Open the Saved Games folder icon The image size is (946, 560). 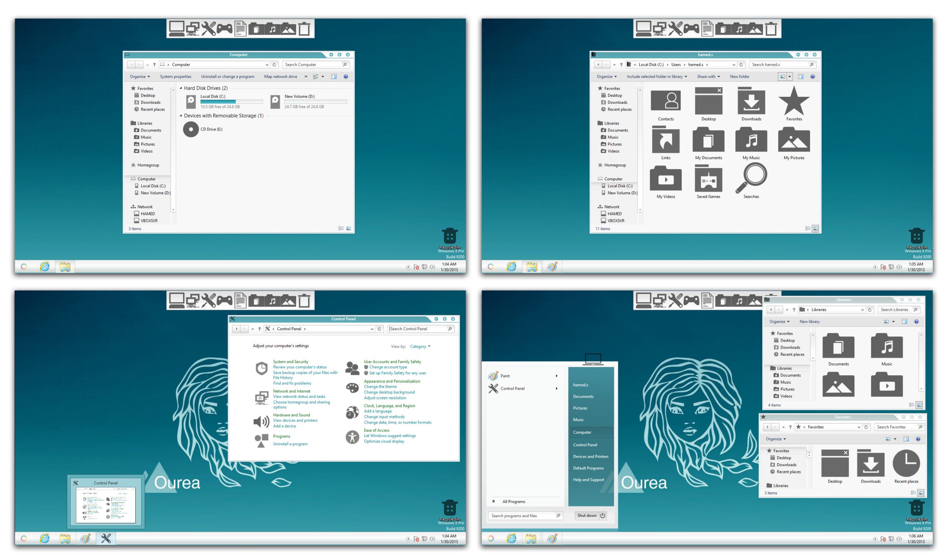point(708,180)
